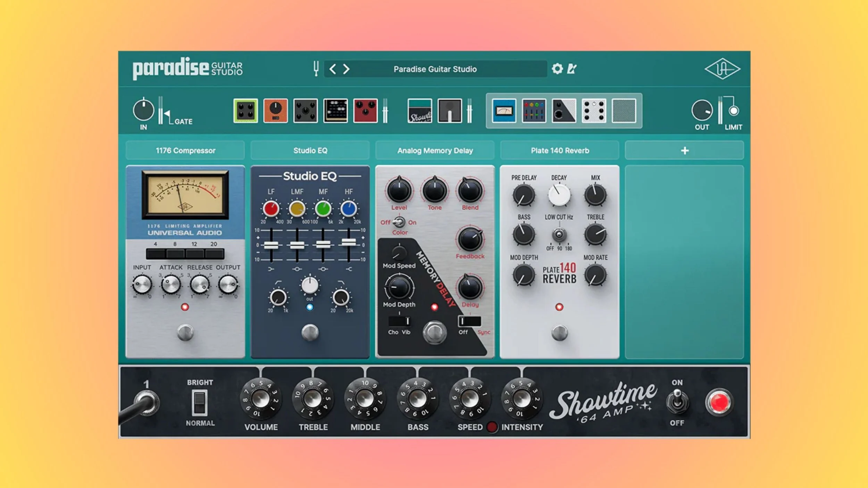868x488 pixels.
Task: Open the Paradise Guitar Studio preset menu
Action: pos(435,69)
